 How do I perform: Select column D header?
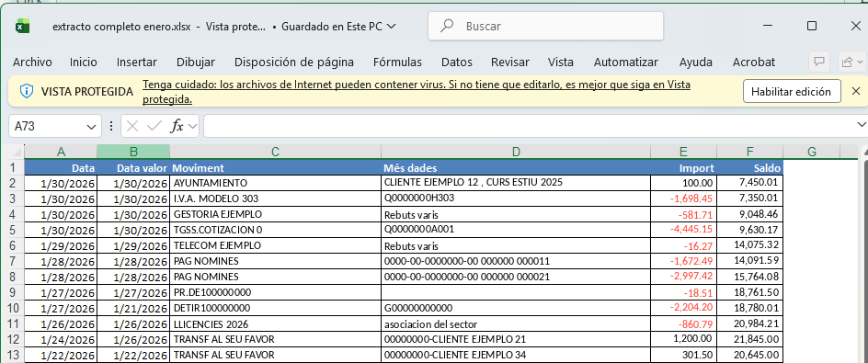pyautogui.click(x=516, y=152)
